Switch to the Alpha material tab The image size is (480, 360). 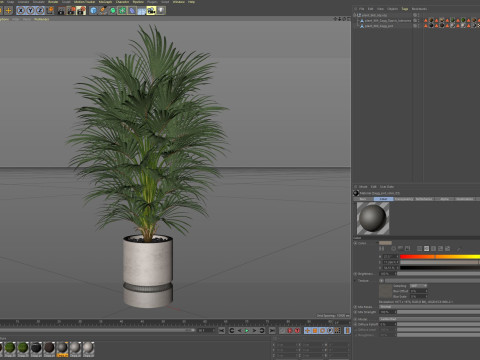pos(444,199)
